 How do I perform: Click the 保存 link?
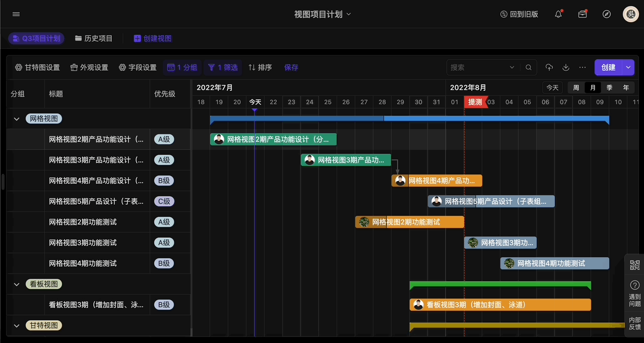pos(291,68)
